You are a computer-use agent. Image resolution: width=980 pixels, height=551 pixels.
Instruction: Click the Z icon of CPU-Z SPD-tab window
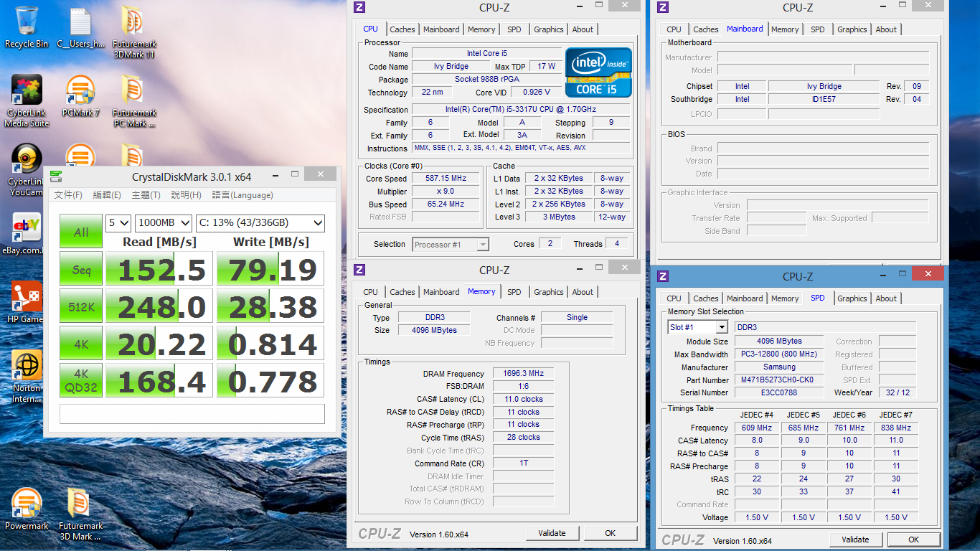tap(663, 276)
